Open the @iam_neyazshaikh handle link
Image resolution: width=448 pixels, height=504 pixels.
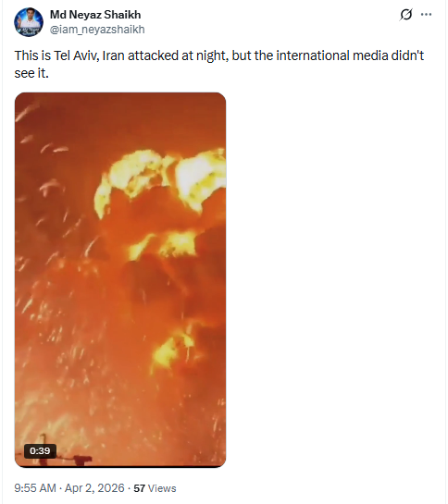97,30
